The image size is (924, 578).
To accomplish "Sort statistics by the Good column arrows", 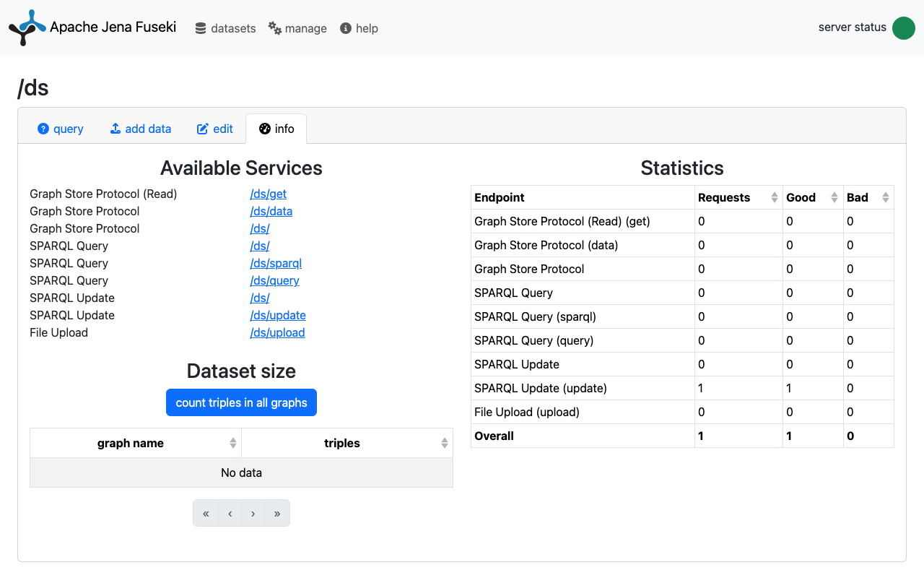I will 835,197.
